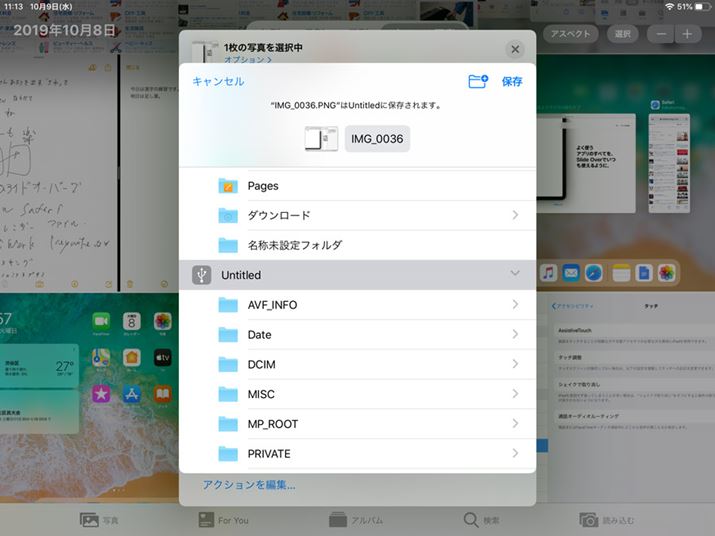This screenshot has height=536, width=715.
Task: Open アクションを編集... link
Action: tap(249, 485)
